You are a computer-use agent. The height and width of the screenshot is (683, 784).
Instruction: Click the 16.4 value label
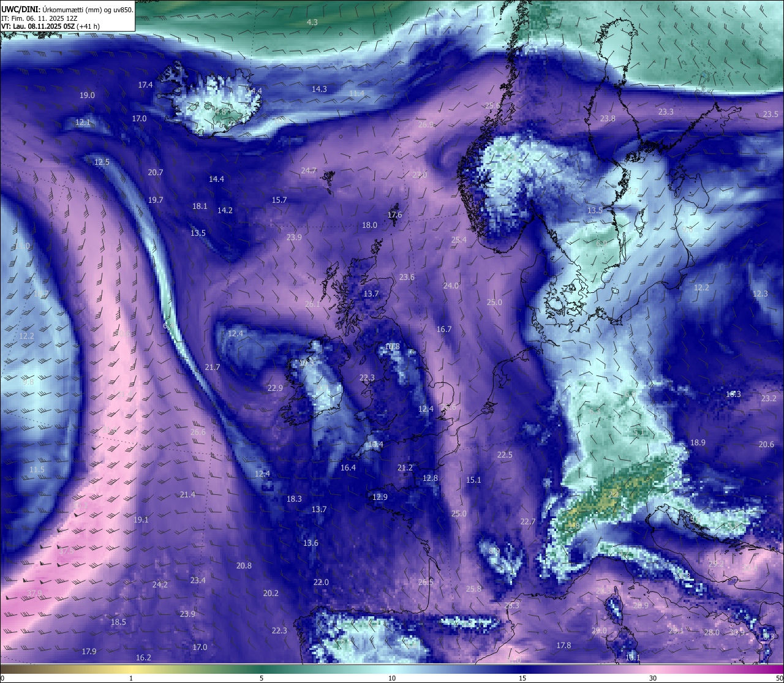[x=348, y=468]
